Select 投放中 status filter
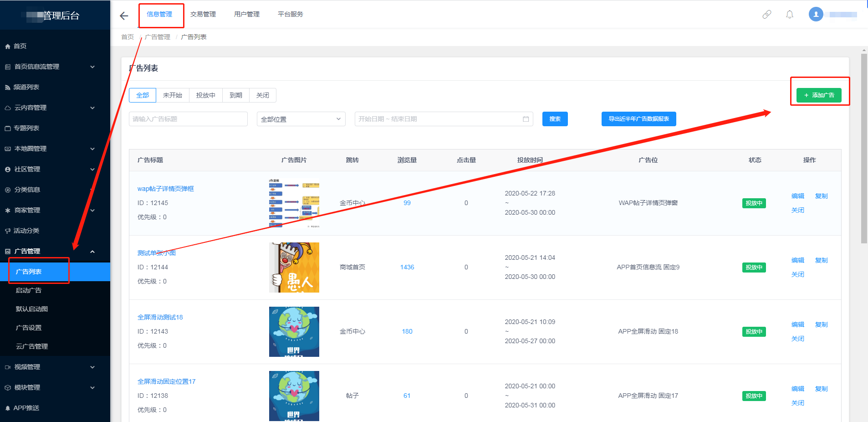Viewport: 868px width, 422px height. 206,95
